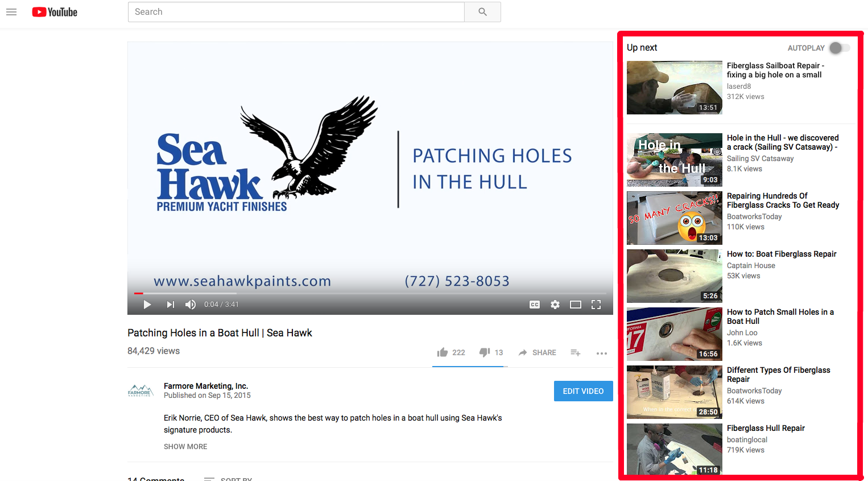Click the laserd8 channel name

click(739, 87)
